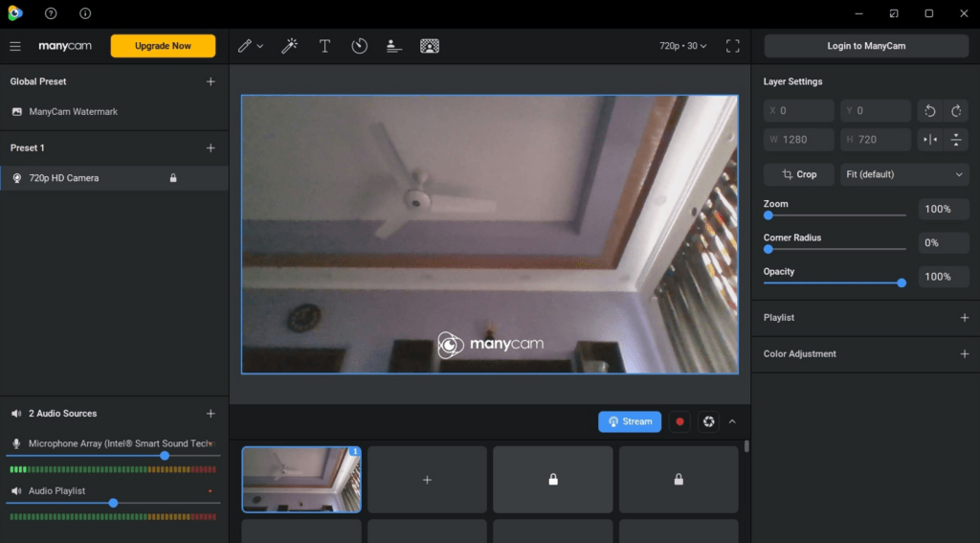The width and height of the screenshot is (980, 543).
Task: Open the Virtual Background chroma key tool
Action: point(430,46)
